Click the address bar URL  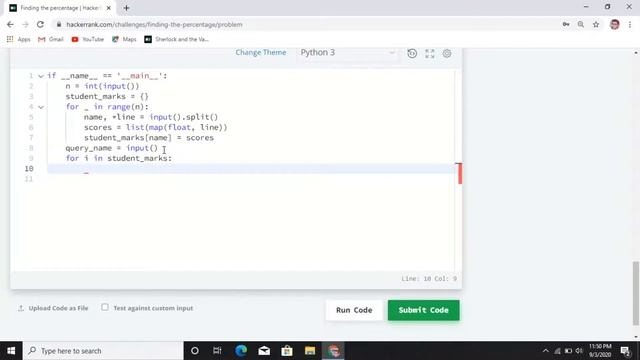click(154, 24)
